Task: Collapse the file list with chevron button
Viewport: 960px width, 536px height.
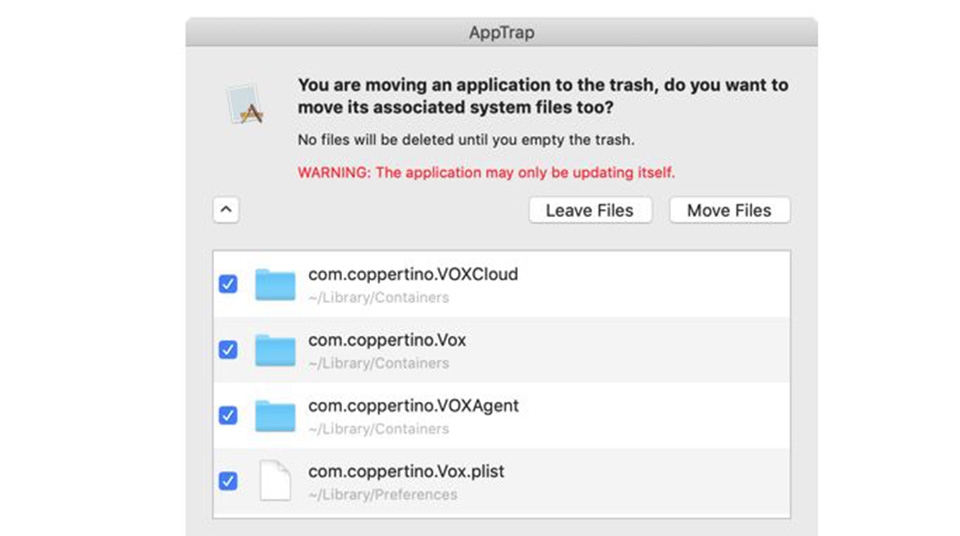Action: pos(226,209)
